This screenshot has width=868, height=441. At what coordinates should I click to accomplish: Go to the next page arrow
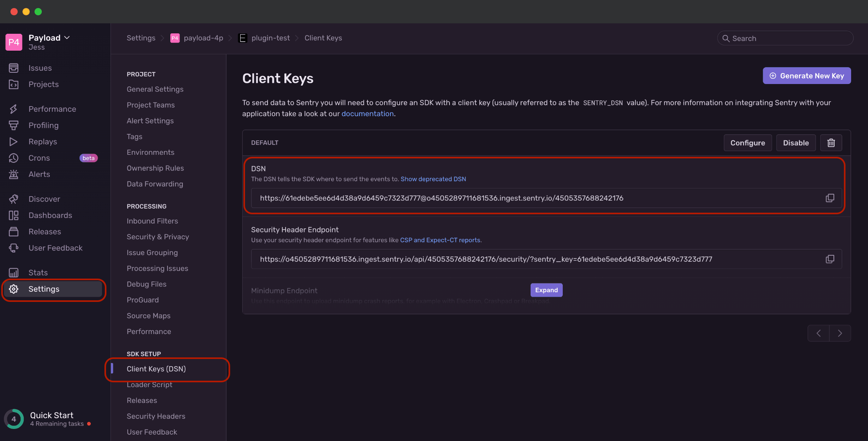click(840, 333)
